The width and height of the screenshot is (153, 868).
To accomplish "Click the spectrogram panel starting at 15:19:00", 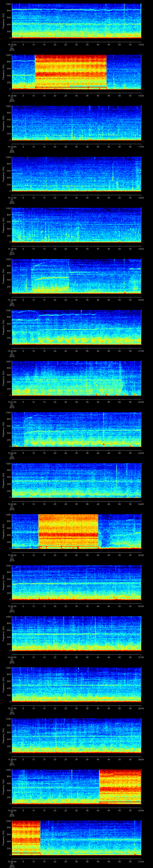I will pos(76,276).
